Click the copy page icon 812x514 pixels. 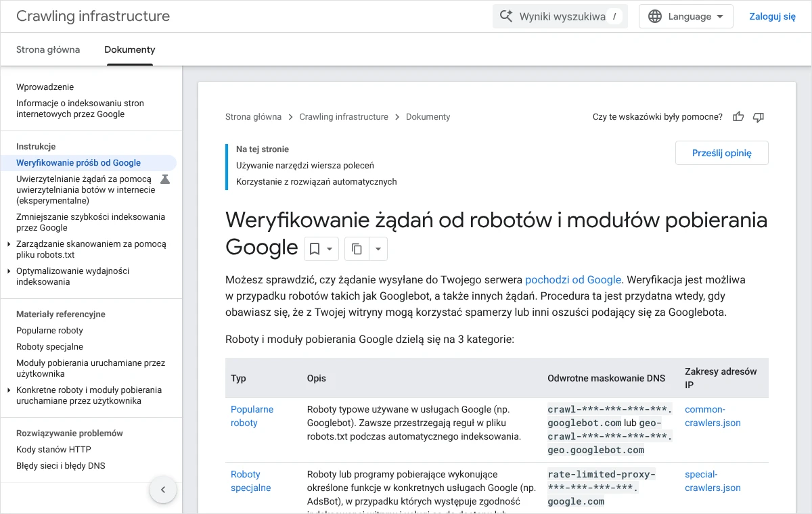(357, 249)
